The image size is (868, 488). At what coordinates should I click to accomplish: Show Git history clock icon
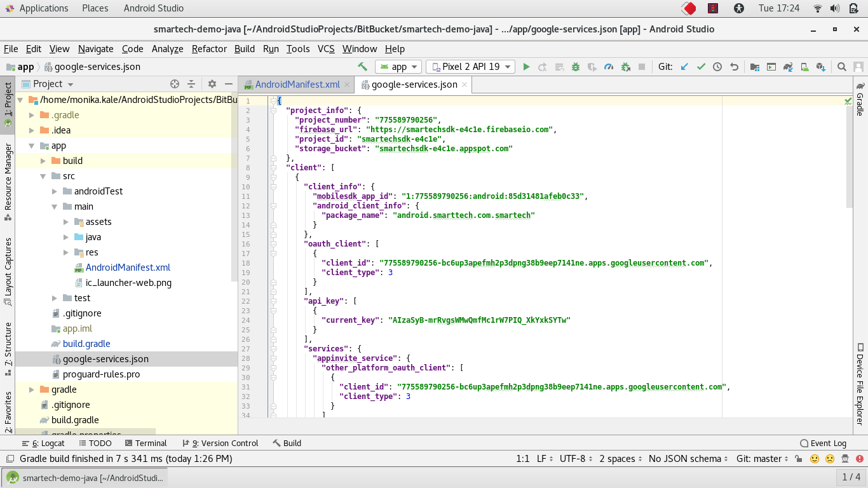click(717, 66)
